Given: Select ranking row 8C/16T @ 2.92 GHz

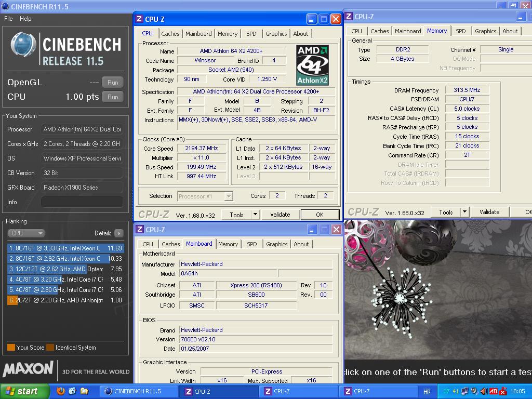Looking at the screenshot, I should coord(65,259).
